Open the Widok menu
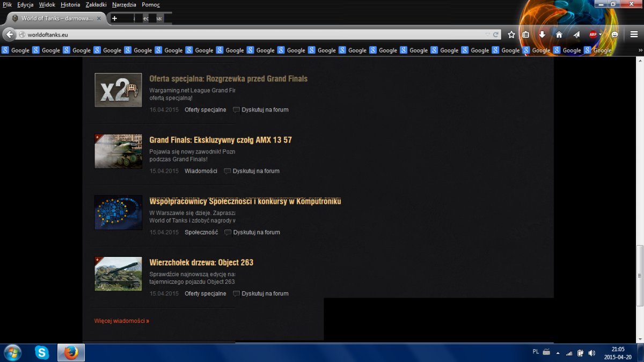 (47, 4)
